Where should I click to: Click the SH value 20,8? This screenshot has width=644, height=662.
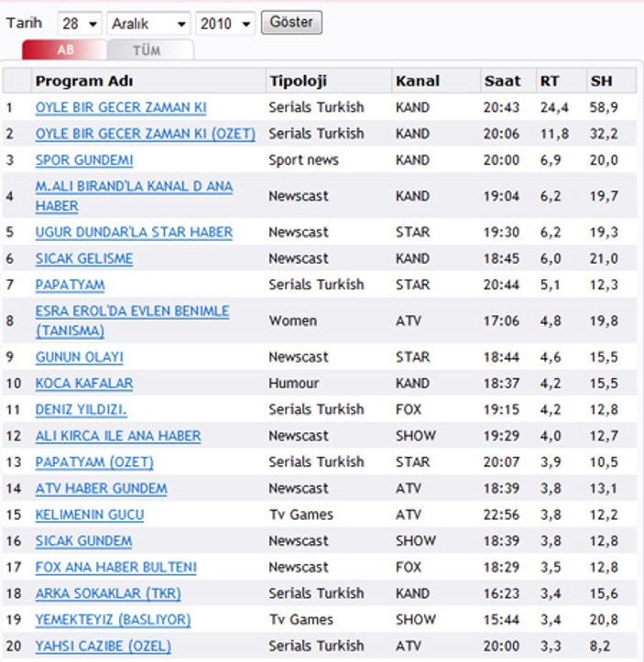tap(604, 620)
